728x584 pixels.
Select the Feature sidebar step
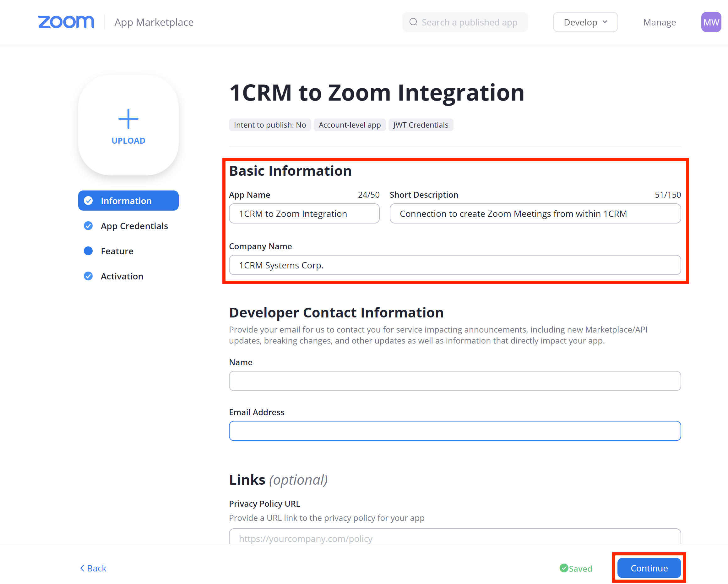pyautogui.click(x=128, y=251)
